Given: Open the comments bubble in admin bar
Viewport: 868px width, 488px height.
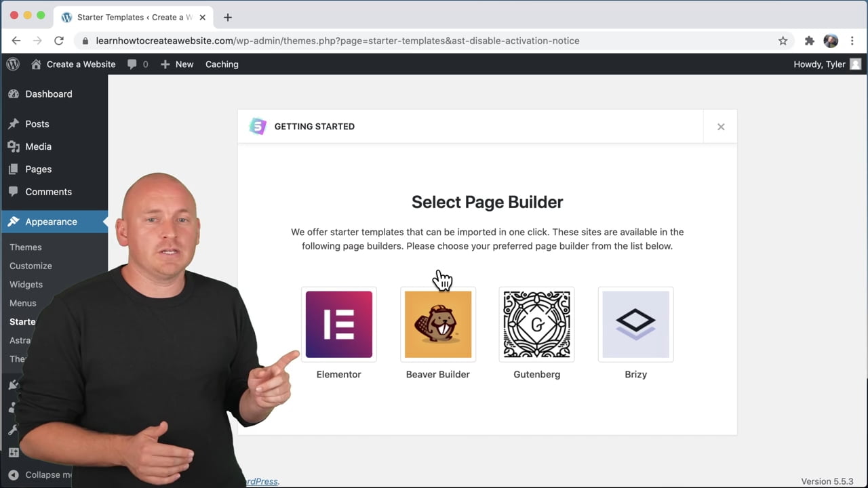Looking at the screenshot, I should [x=138, y=64].
